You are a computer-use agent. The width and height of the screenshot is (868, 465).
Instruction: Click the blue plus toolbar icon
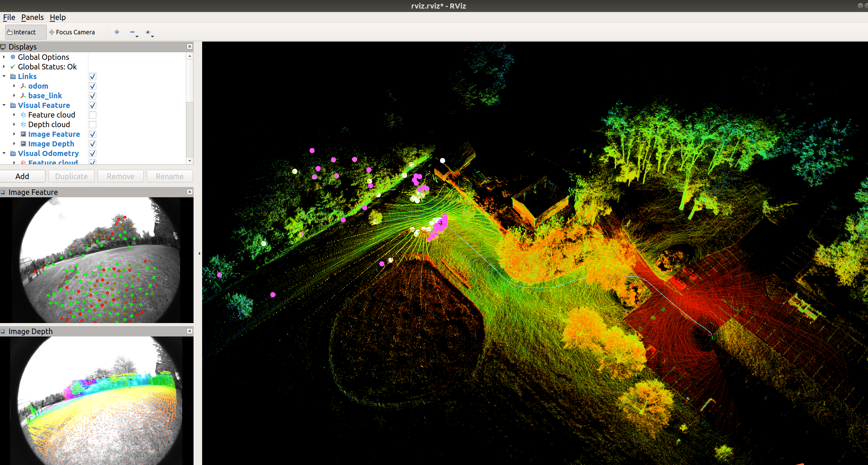[117, 32]
